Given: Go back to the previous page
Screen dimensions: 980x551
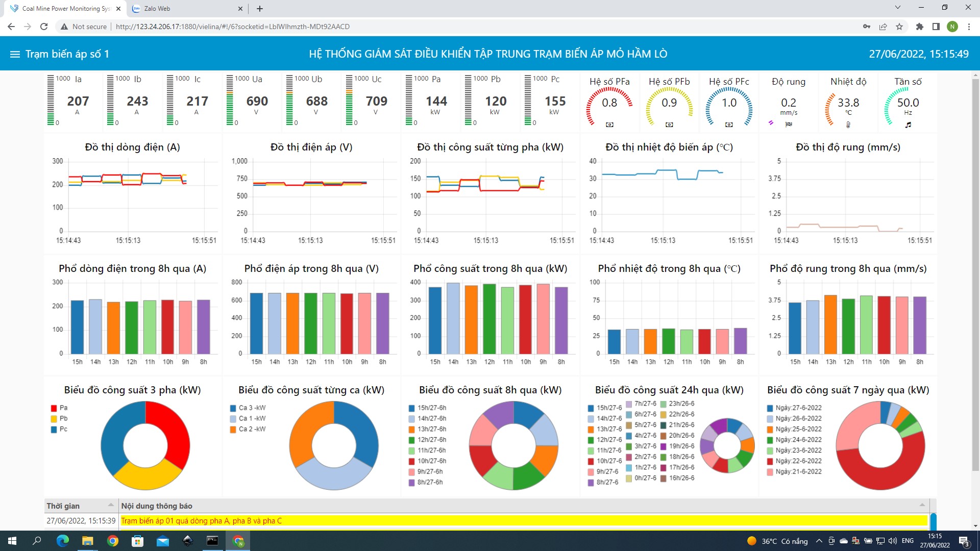Looking at the screenshot, I should point(11,27).
